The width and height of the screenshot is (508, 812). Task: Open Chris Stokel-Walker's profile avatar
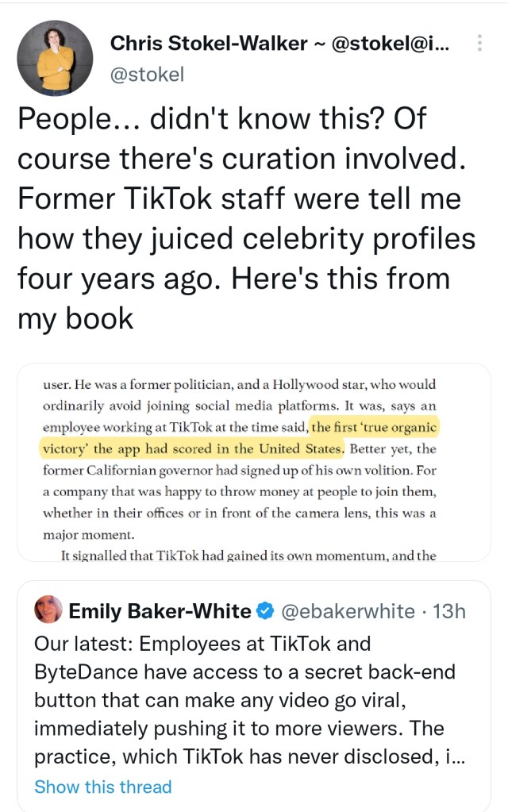(x=53, y=56)
